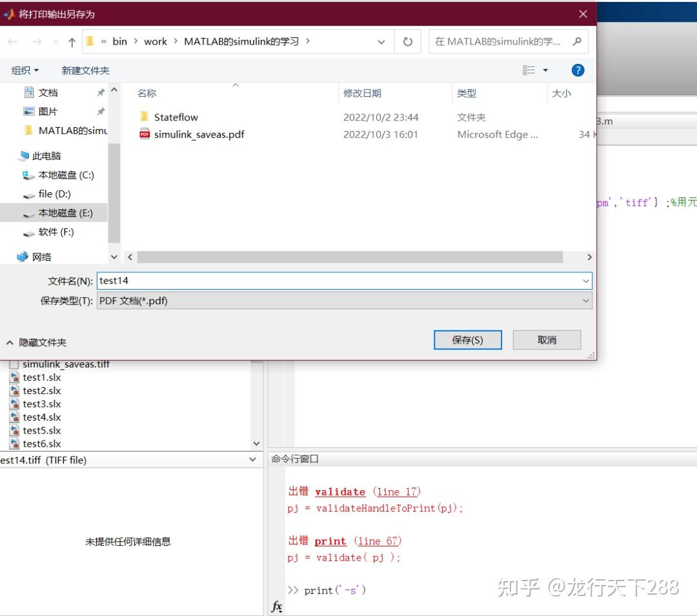This screenshot has width=697, height=616.
Task: Expand the filename dropdown arrow
Action: [585, 281]
